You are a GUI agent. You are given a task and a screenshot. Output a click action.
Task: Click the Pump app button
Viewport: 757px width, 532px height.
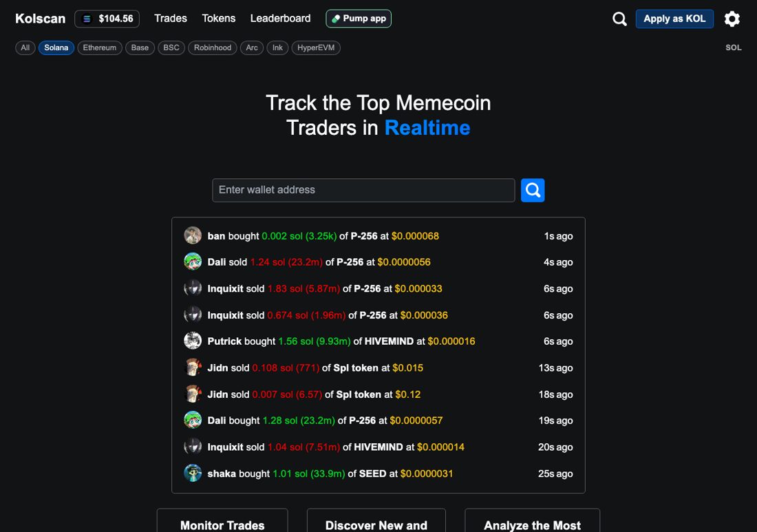point(359,19)
